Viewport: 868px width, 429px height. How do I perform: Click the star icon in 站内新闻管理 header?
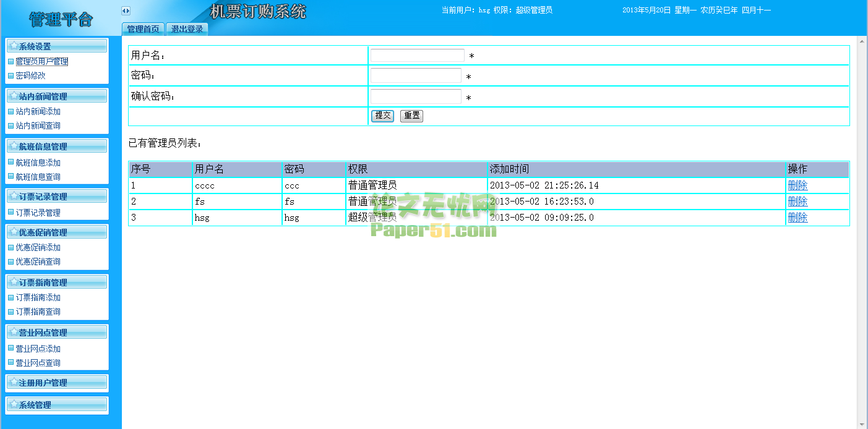(x=14, y=96)
